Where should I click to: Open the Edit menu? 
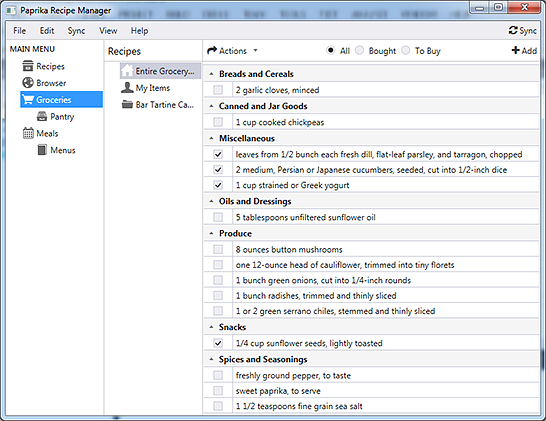click(47, 31)
